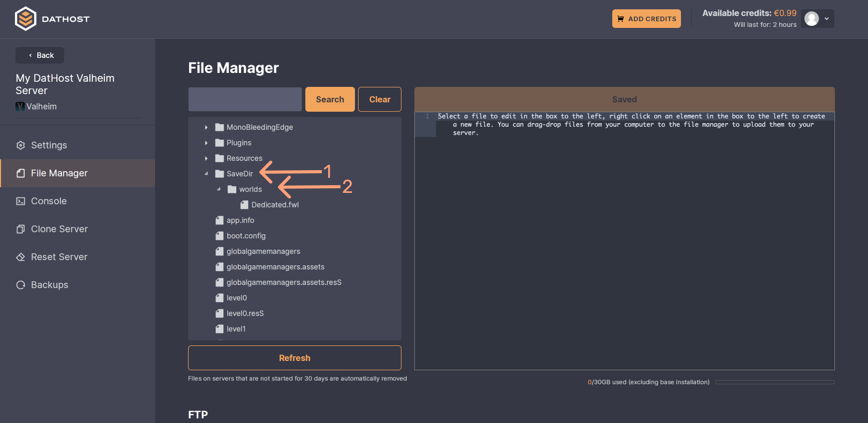Click the file search input field
Viewport: 868px width, 423px height.
click(x=245, y=99)
